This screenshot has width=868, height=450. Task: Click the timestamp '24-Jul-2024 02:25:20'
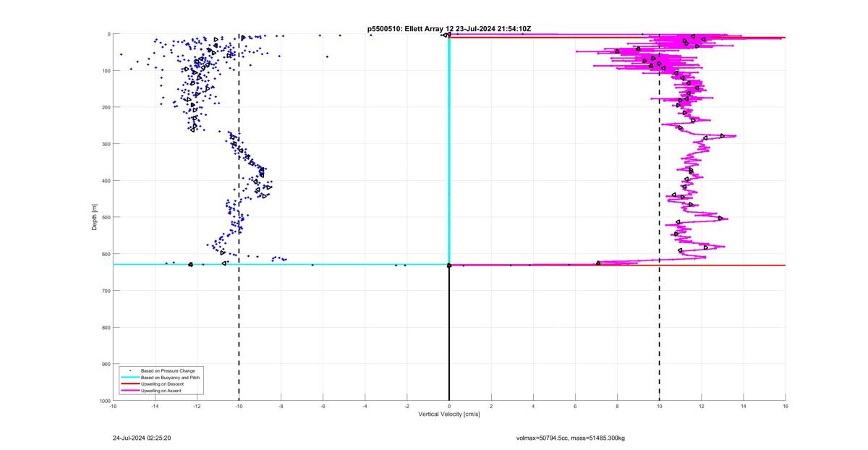pos(142,438)
